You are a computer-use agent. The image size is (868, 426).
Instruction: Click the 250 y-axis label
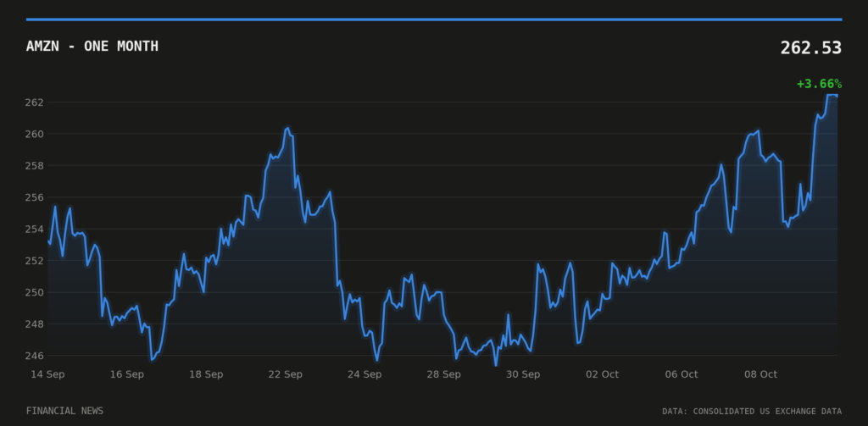tap(34, 292)
